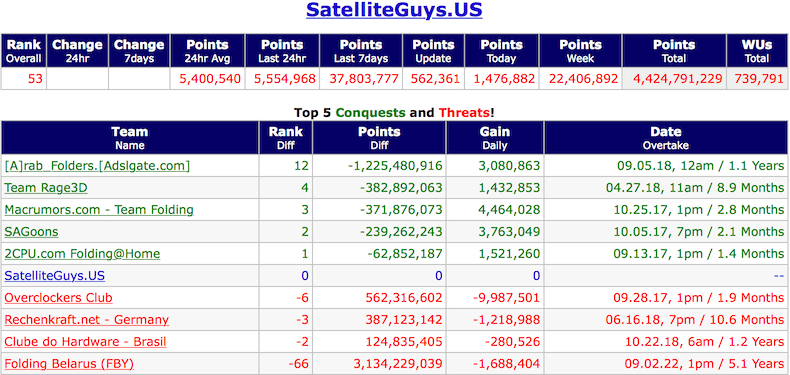
Task: Open the 2CPU.com Folding@Home link
Action: 82,254
